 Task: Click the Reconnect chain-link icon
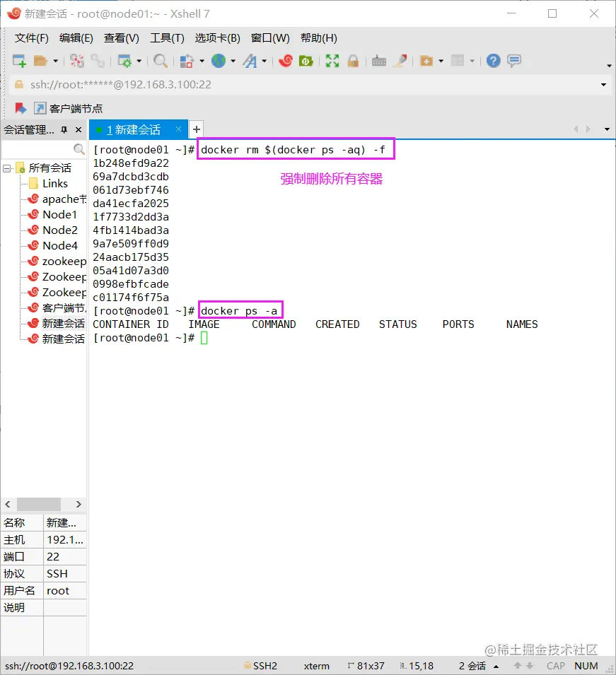click(x=98, y=61)
